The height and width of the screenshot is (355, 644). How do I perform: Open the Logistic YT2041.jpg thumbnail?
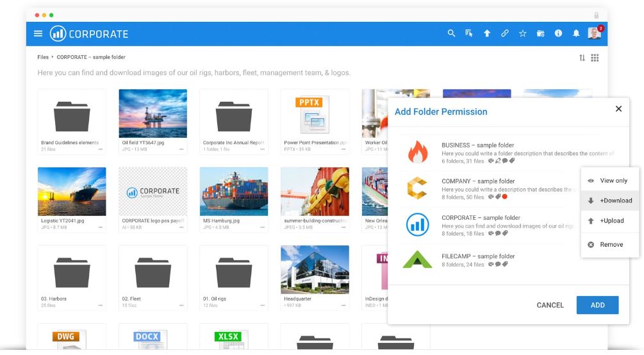(72, 192)
